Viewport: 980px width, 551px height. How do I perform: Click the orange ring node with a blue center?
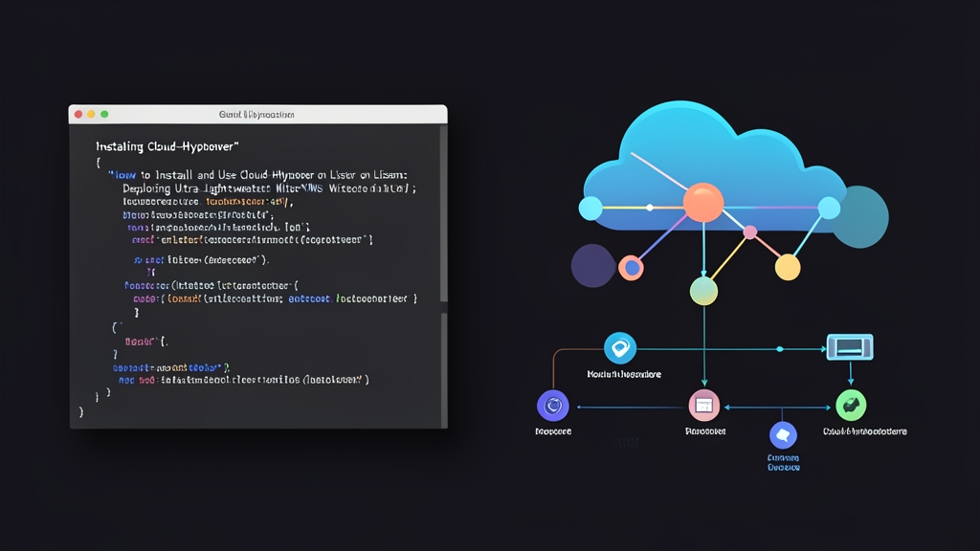coord(632,268)
